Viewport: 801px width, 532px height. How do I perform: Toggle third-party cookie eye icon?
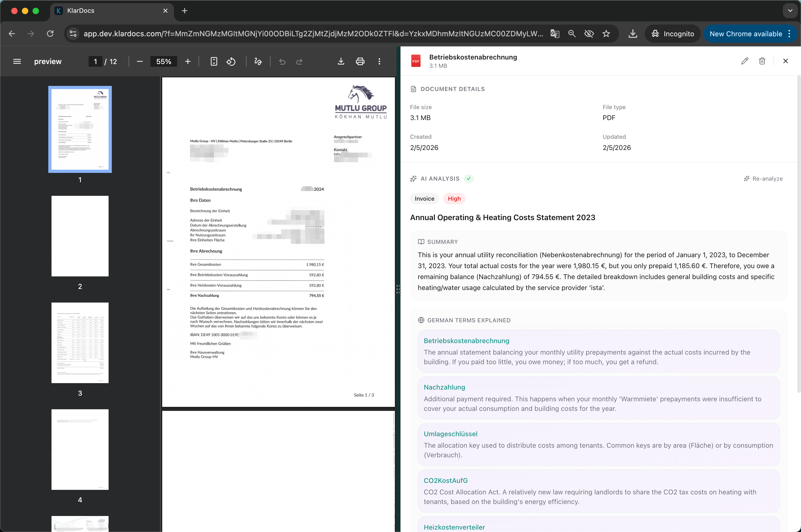589,34
